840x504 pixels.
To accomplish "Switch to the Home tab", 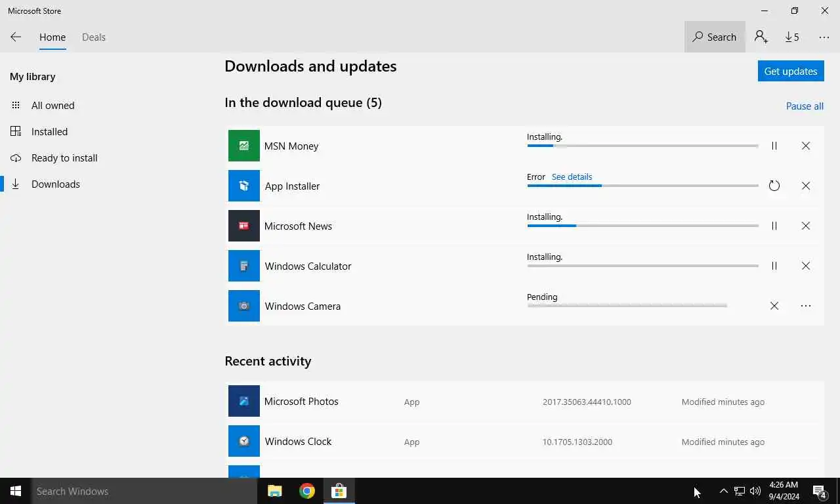I will [52, 37].
